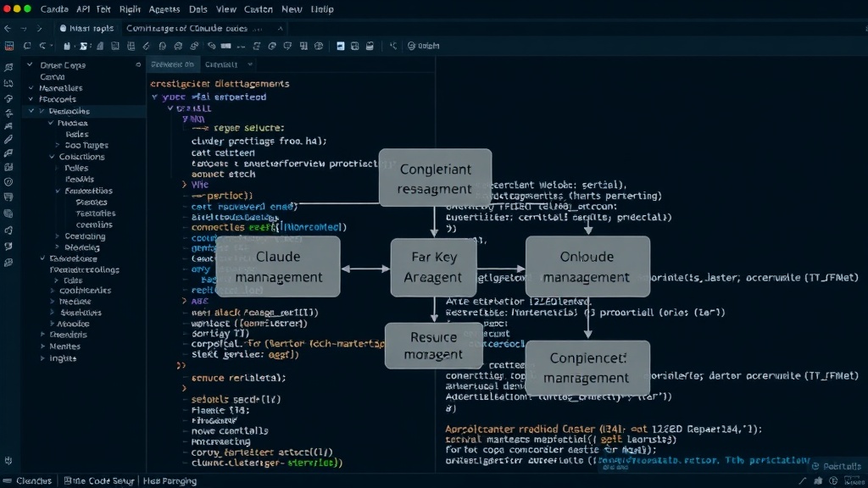Screen dimensions: 868x488
Task: Click the Perictalls button at lower right
Action: click(x=837, y=466)
